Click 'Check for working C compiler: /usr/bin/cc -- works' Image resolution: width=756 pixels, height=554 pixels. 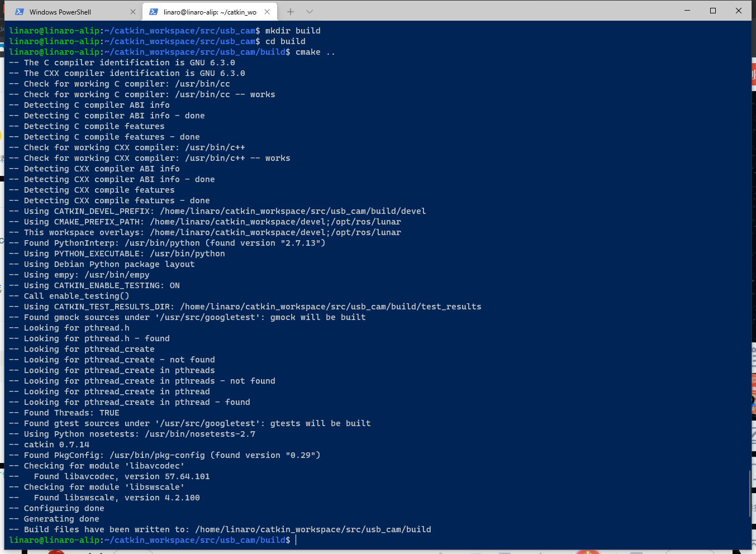[x=142, y=94]
